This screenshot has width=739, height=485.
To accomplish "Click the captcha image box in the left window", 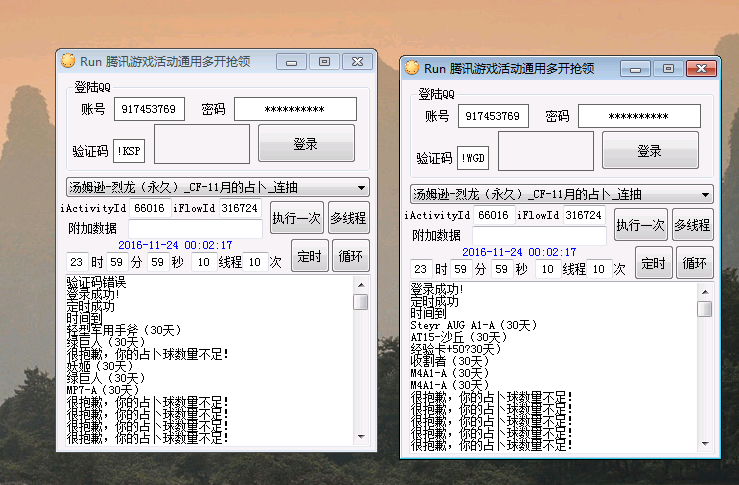I will [202, 144].
